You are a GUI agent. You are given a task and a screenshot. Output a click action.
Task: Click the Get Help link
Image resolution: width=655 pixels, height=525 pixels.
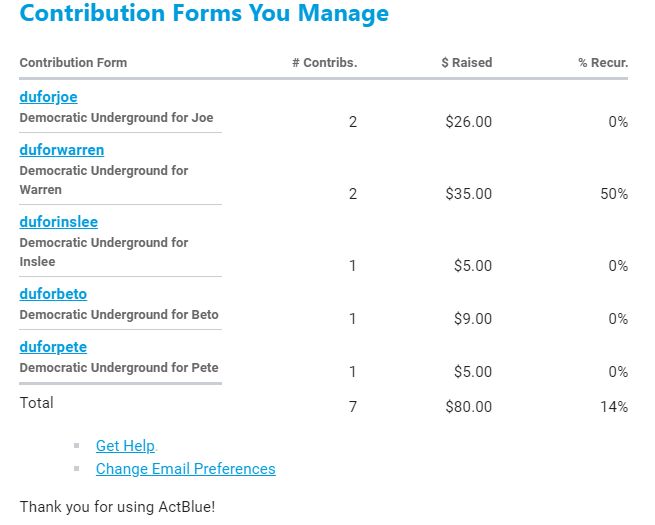point(125,446)
